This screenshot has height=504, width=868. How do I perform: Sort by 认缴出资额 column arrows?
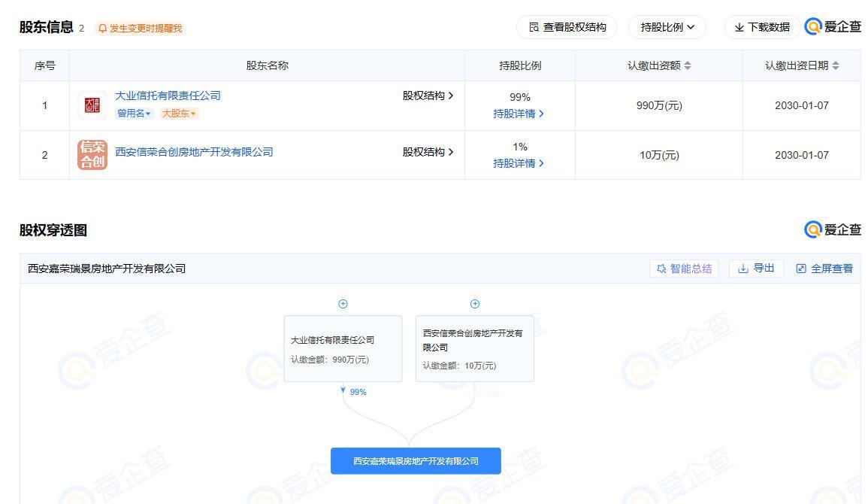688,65
